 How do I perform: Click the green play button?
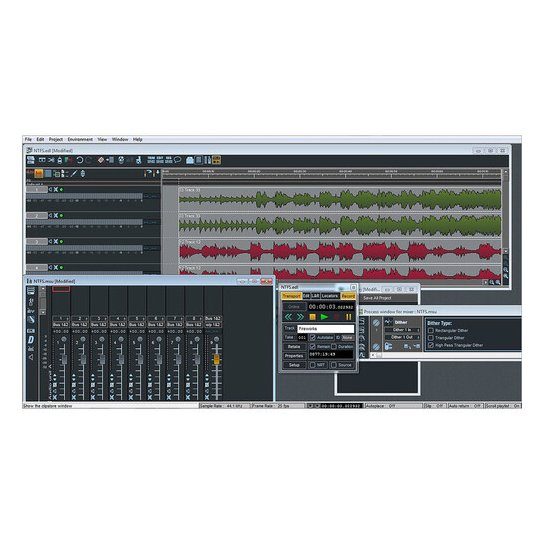click(324, 317)
